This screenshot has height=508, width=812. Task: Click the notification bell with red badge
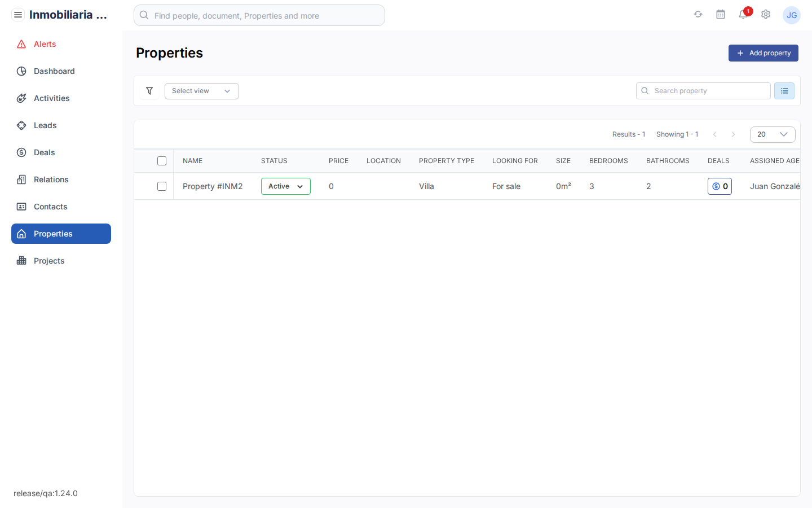tap(743, 15)
